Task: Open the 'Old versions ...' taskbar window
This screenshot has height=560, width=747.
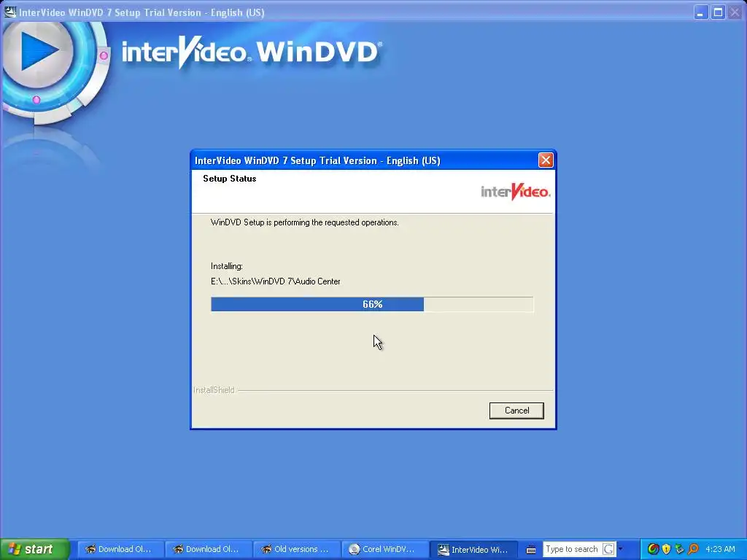Action: coord(296,549)
